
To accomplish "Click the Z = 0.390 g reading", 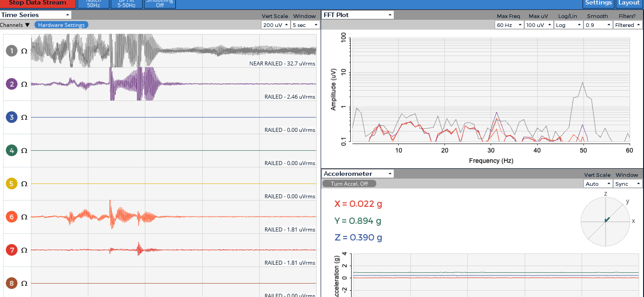I will tap(358, 237).
